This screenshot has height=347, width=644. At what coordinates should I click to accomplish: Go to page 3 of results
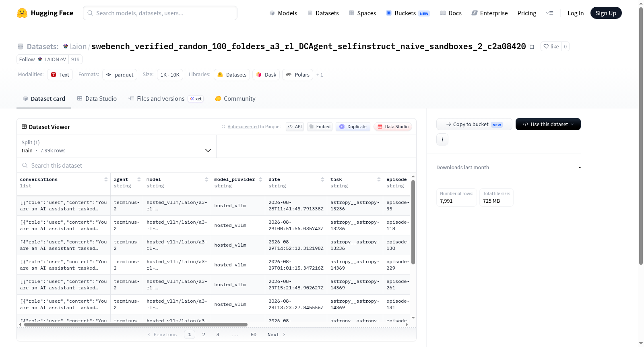[x=218, y=335]
